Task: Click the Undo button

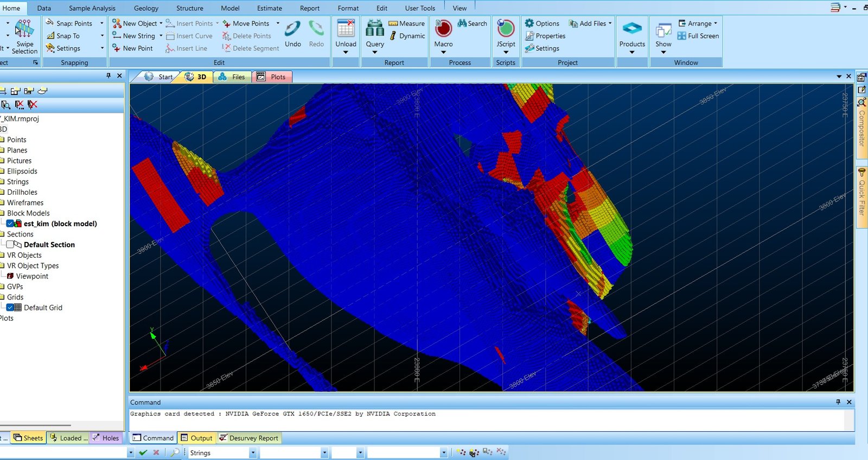Action: (x=293, y=34)
